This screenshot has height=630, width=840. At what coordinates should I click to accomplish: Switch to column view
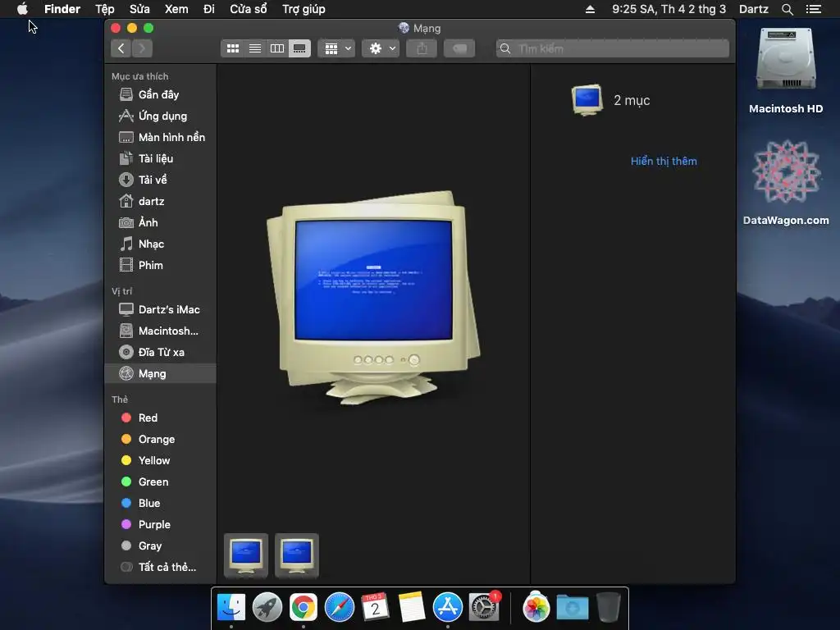[x=277, y=48]
